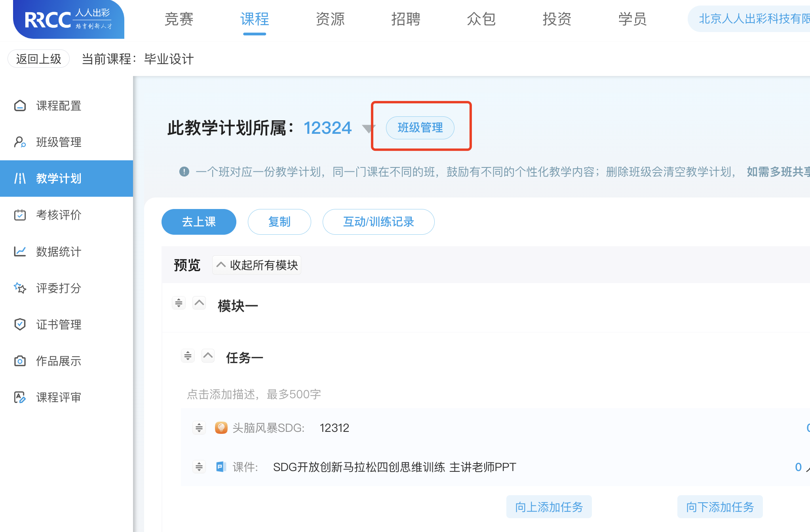This screenshot has width=810, height=532.
Task: Collapse 任务一 via the arrow
Action: click(208, 355)
